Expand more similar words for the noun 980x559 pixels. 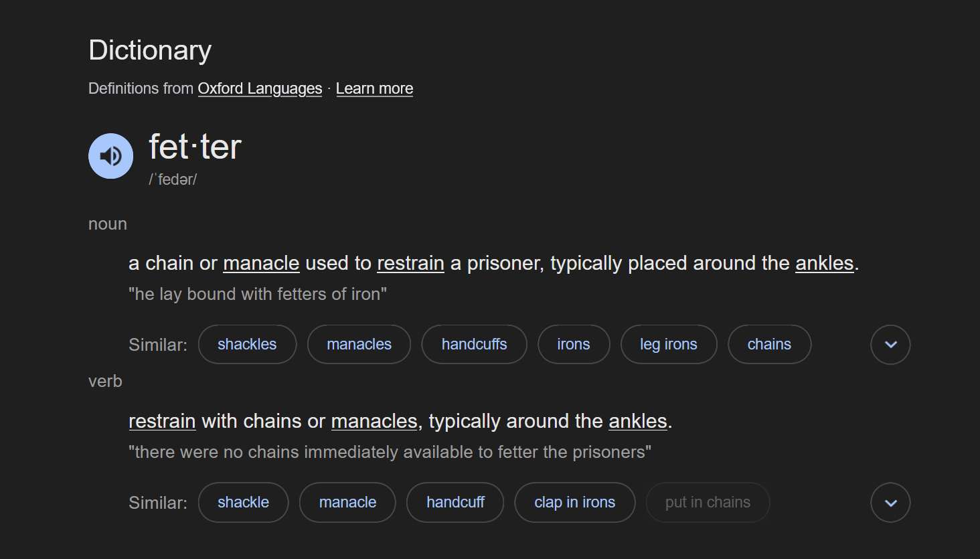point(890,345)
